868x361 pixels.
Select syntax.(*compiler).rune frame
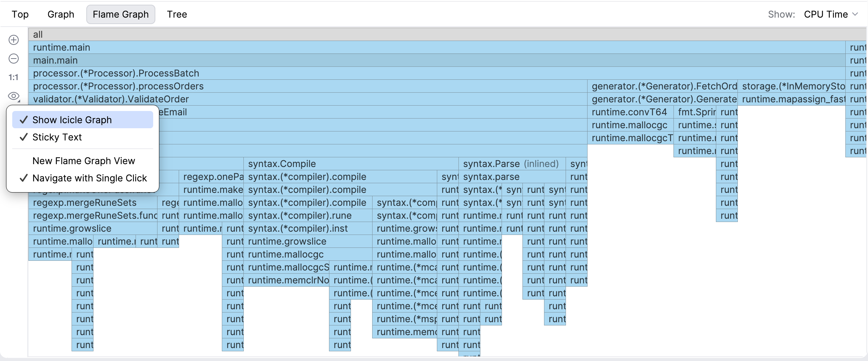click(x=308, y=216)
